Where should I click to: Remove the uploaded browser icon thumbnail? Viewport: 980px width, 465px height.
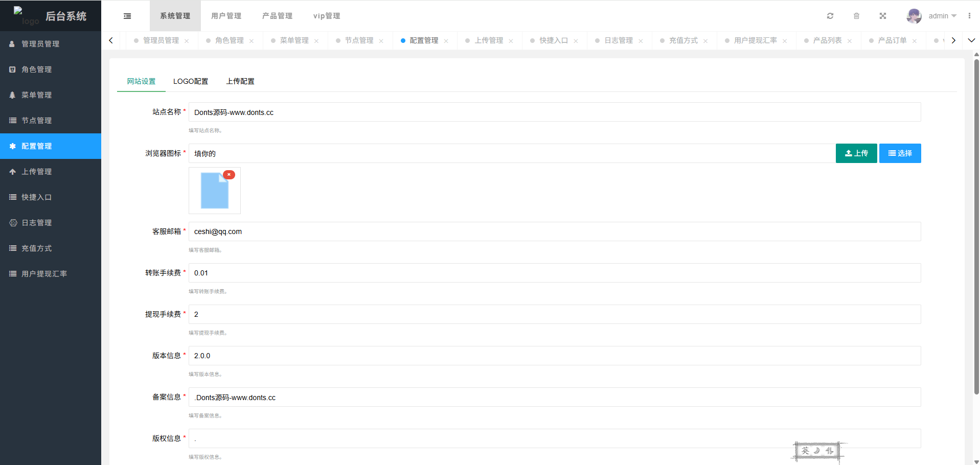(229, 175)
